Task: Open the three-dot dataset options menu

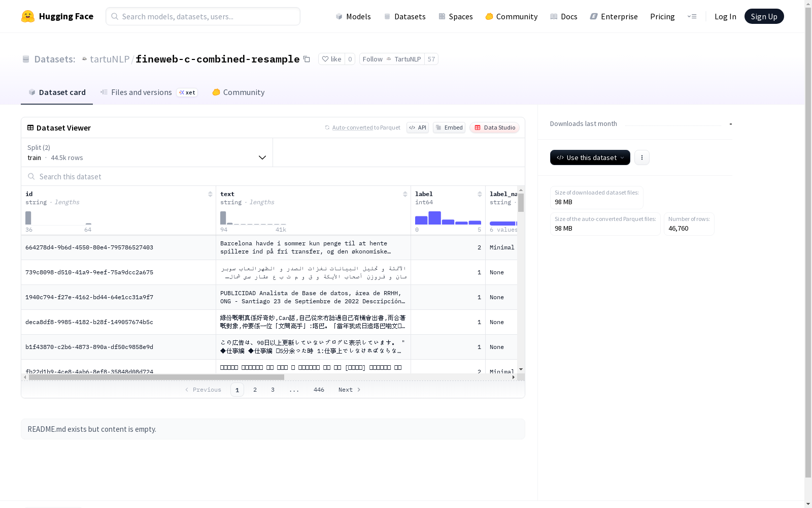Action: (642, 157)
